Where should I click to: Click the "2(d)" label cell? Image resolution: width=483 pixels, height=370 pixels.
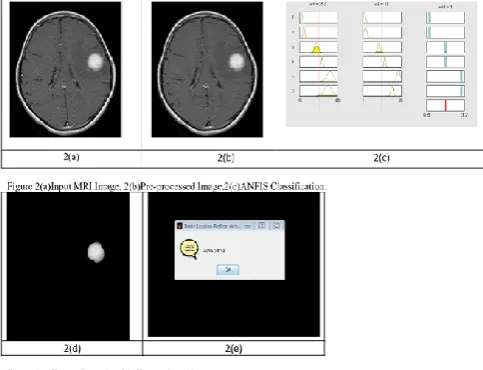click(x=72, y=348)
